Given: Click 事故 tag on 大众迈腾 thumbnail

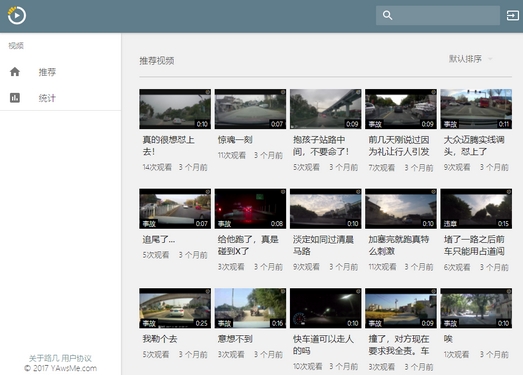Looking at the screenshot, I should [450, 124].
